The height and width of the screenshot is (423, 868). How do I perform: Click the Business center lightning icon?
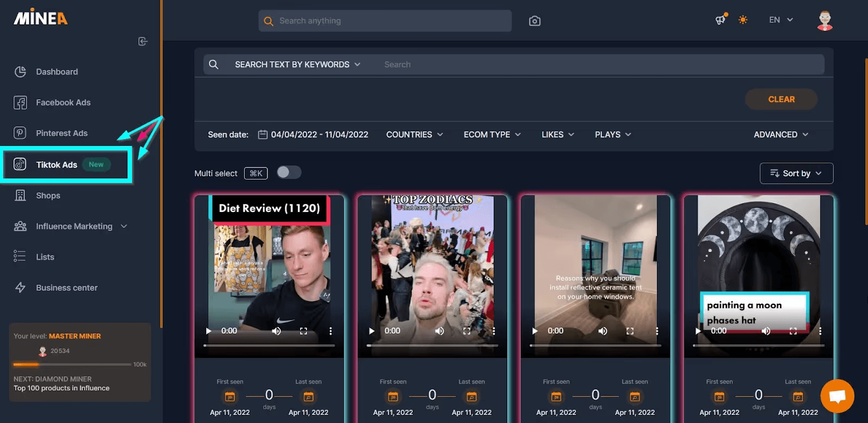pos(20,287)
